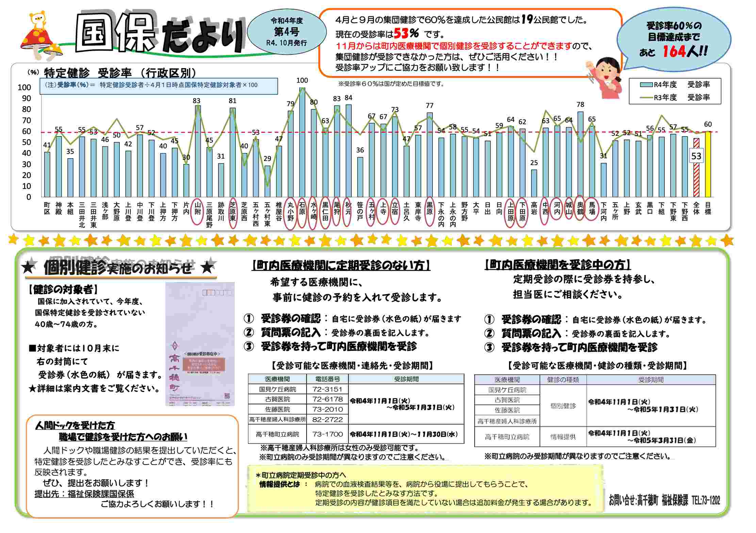Viewport: 756px width, 533px height.
Task: Click the 特定健診 受診率（行政区別） chart title
Action: click(120, 73)
